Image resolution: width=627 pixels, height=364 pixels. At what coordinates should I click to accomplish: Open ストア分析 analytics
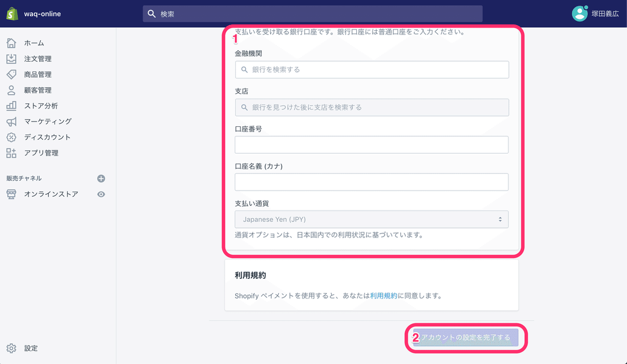click(37, 105)
